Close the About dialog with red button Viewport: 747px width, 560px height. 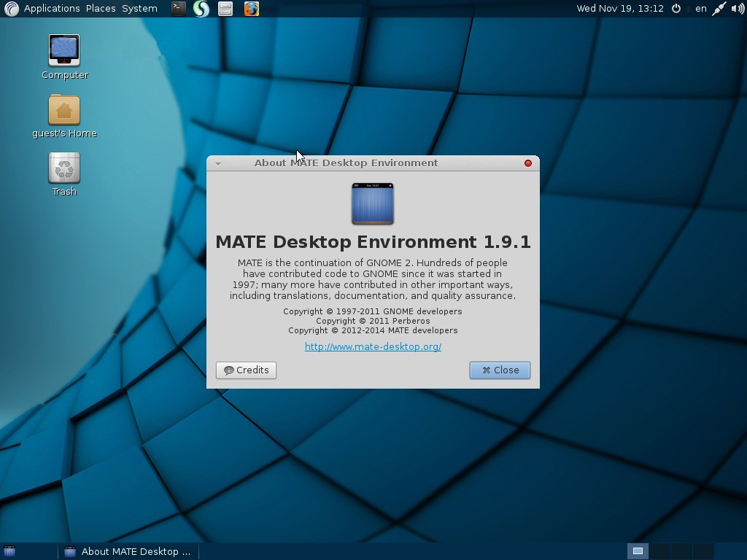pyautogui.click(x=528, y=163)
